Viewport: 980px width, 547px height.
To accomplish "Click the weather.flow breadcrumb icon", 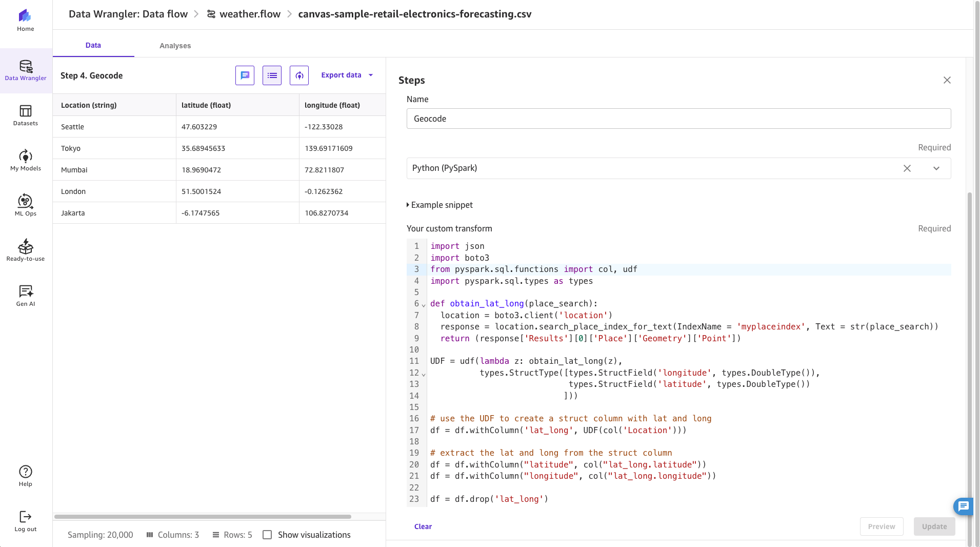I will (211, 14).
